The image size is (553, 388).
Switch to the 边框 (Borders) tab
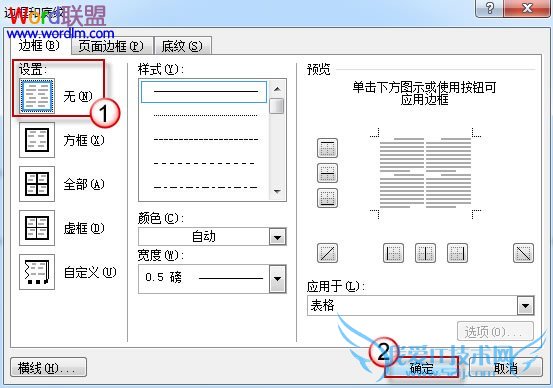pyautogui.click(x=40, y=45)
